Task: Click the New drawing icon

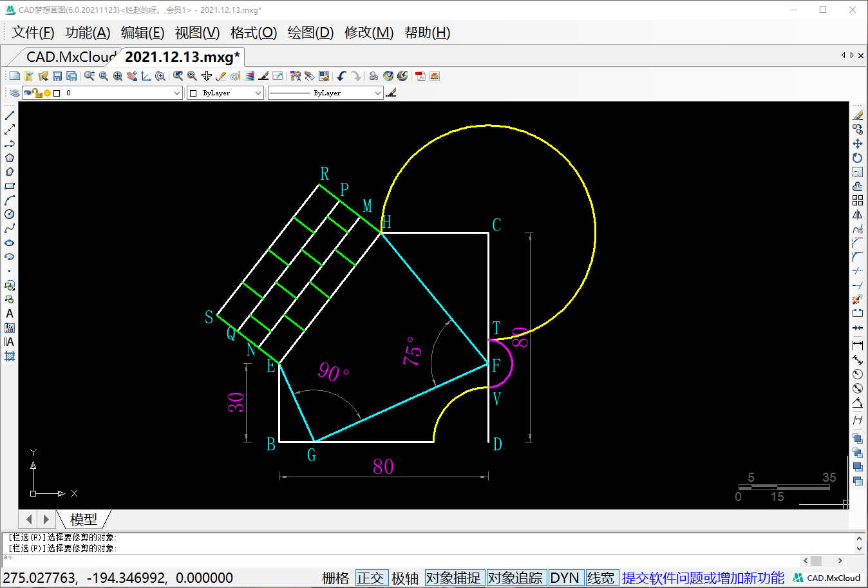Action: coord(15,76)
